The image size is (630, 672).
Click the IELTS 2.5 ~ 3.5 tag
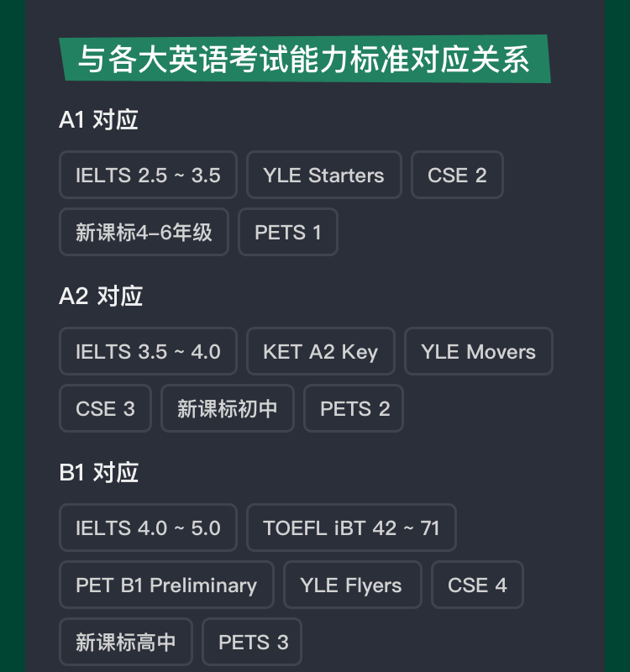148,175
